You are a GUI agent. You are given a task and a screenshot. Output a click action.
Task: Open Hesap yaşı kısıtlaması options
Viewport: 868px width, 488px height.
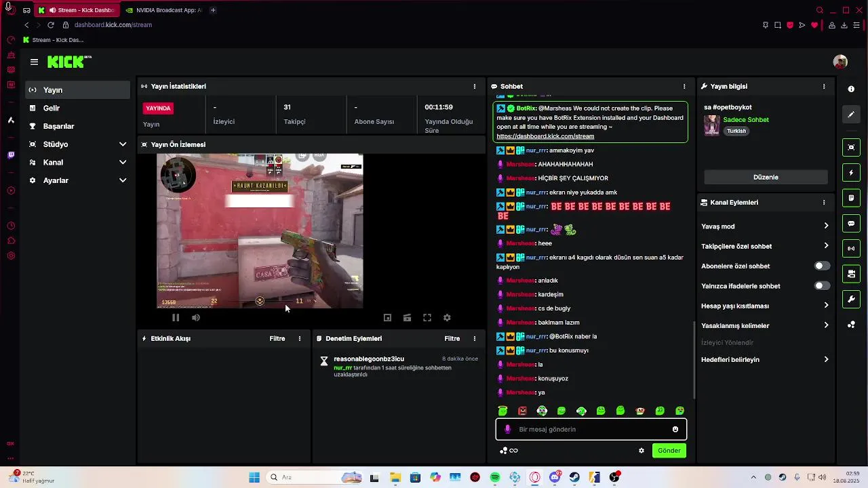[x=766, y=306]
